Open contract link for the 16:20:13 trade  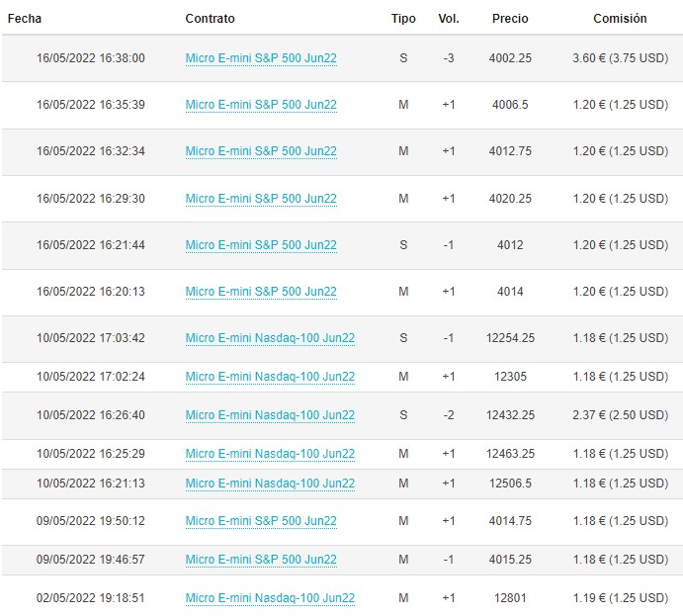click(x=261, y=292)
